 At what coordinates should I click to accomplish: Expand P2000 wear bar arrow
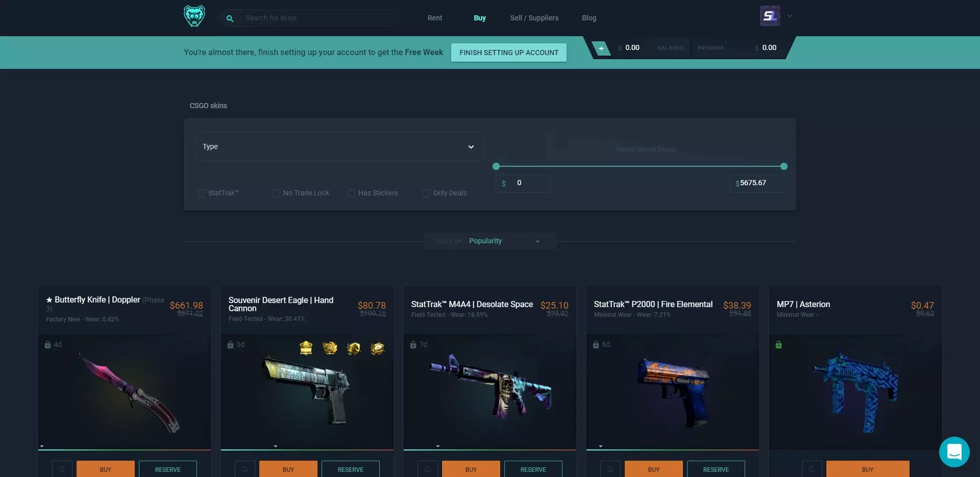click(601, 446)
